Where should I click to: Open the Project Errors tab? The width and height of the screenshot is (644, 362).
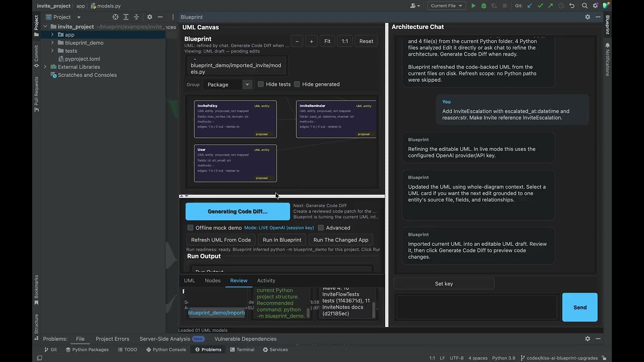pyautogui.click(x=112, y=339)
